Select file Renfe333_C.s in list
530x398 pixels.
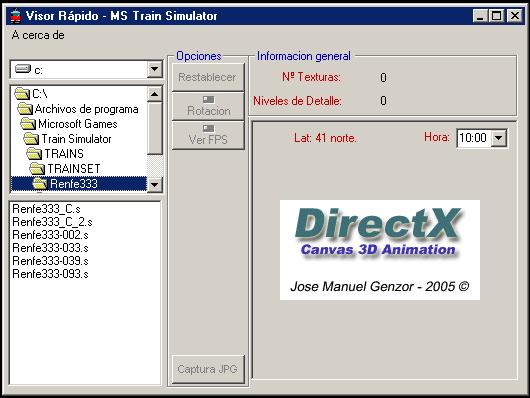(46, 209)
